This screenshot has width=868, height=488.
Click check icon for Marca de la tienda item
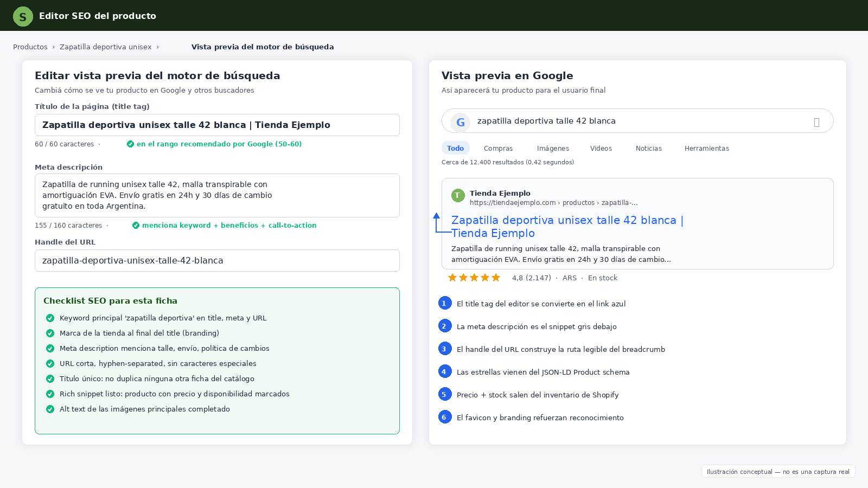[50, 333]
